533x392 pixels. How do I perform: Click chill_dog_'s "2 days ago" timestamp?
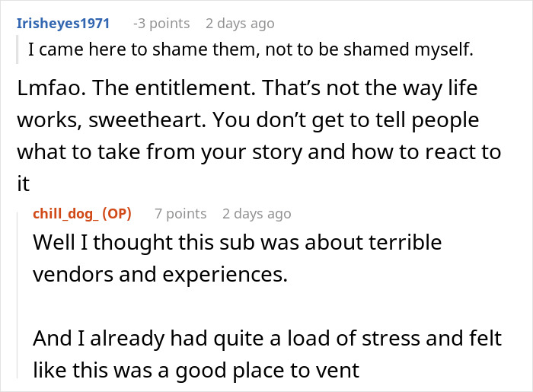(x=257, y=213)
